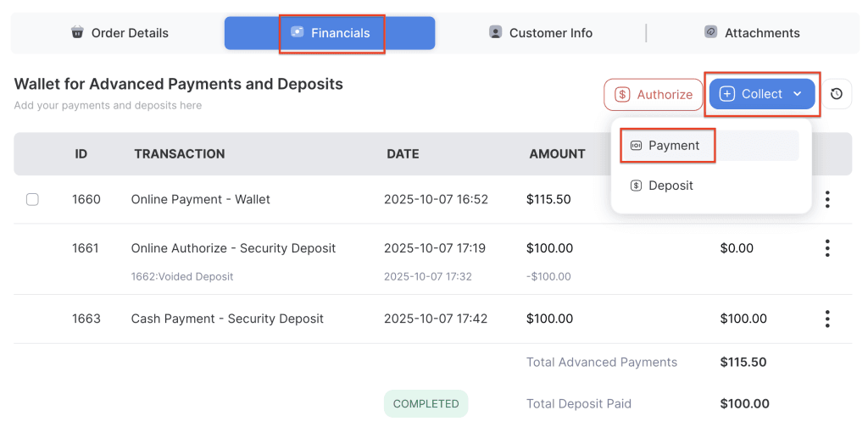The image size is (868, 438).
Task: Choose Payment from the Collect menu
Action: [x=673, y=146]
